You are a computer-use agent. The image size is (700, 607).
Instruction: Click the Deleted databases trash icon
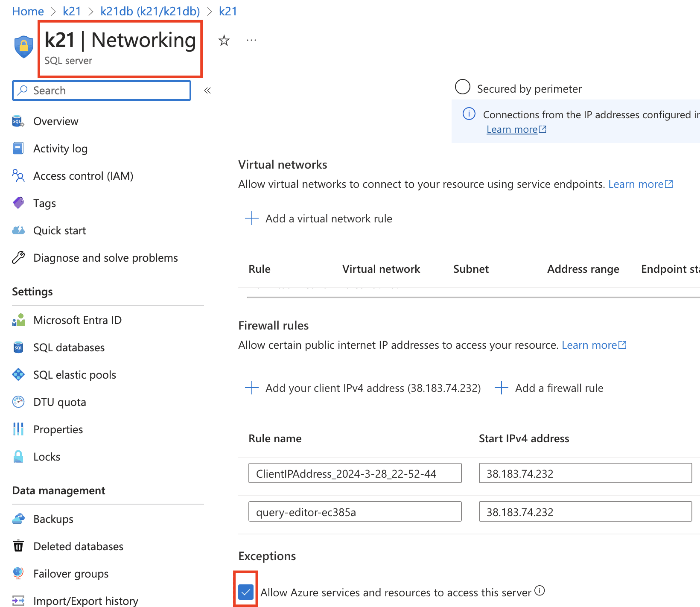pos(18,546)
